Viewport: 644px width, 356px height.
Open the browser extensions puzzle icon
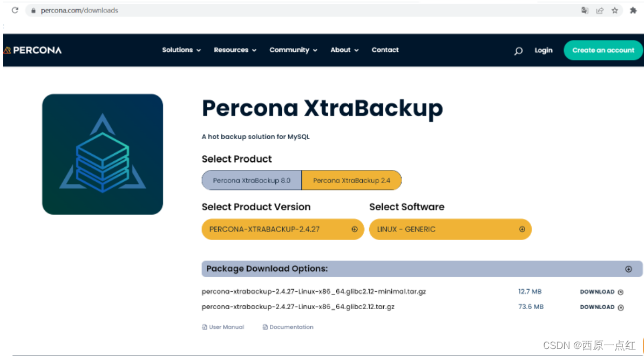pos(633,11)
